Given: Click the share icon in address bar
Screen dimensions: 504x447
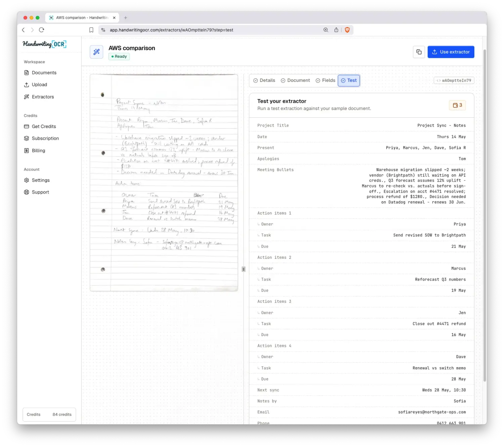Looking at the screenshot, I should [336, 30].
